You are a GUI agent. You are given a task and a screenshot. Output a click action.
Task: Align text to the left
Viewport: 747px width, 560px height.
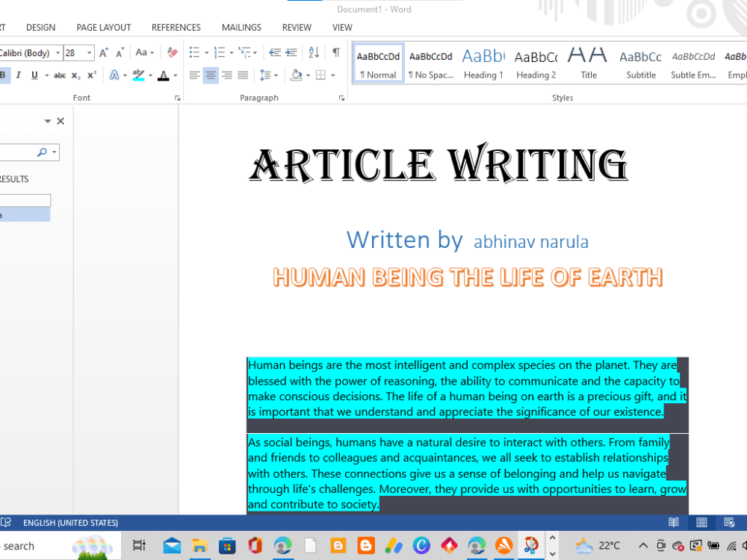(194, 75)
